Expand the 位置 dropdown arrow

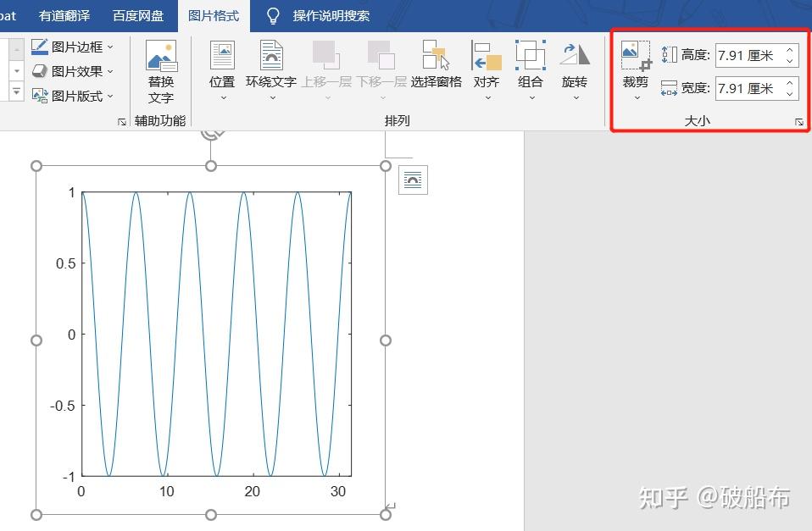coord(221,97)
